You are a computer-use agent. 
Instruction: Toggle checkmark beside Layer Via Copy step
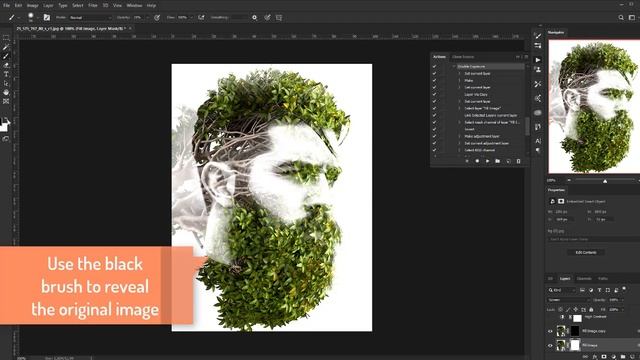coord(434,94)
